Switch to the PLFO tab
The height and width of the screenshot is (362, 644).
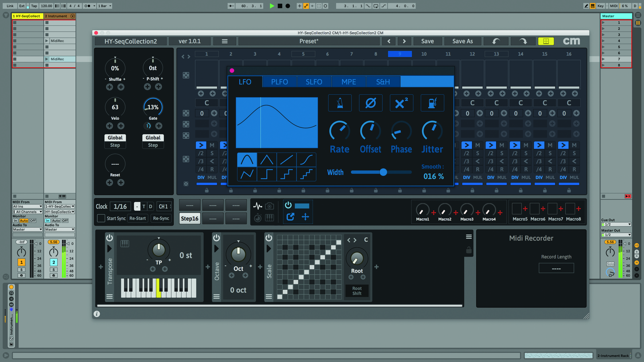[x=280, y=82]
